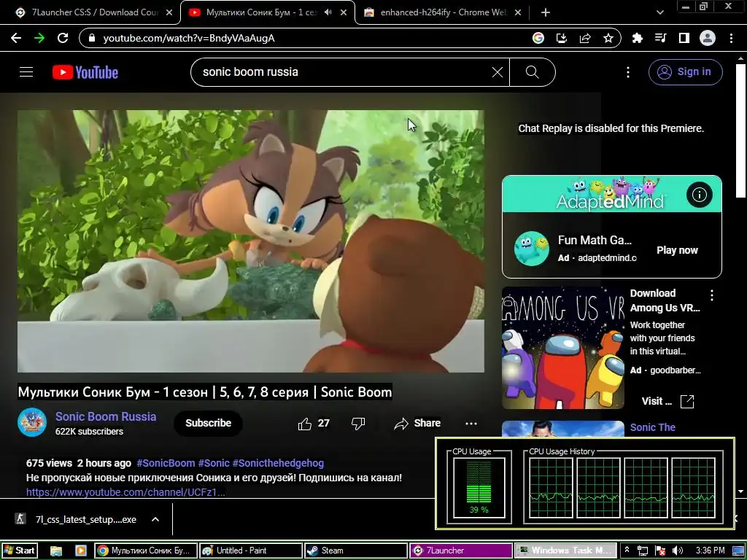This screenshot has height=560, width=747.
Task: Open Google icon in address bar
Action: 538,38
